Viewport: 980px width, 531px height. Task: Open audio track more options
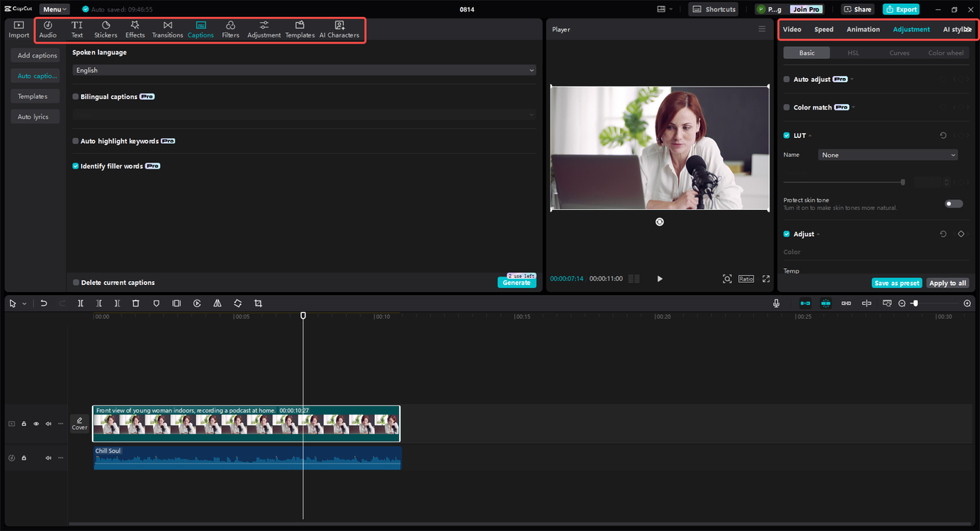[x=60, y=457]
